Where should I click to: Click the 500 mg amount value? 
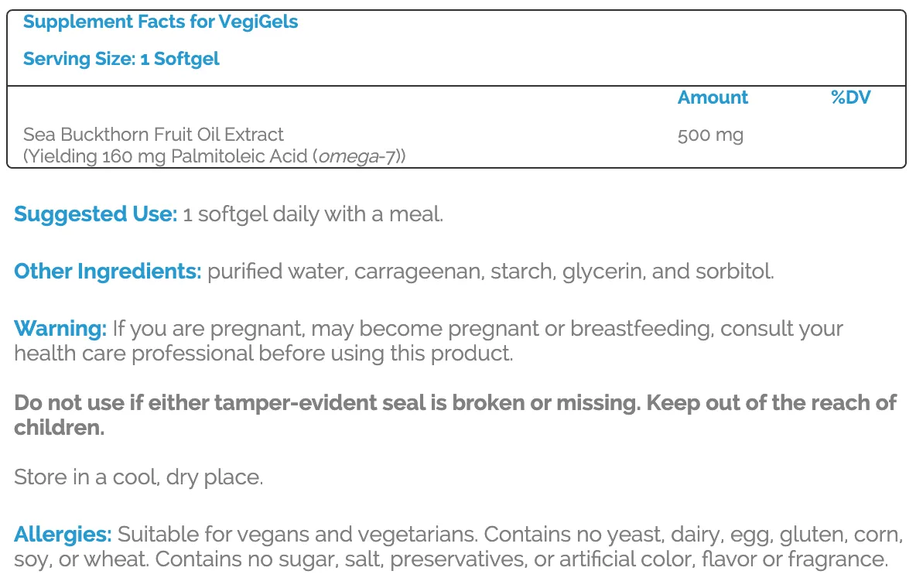pyautogui.click(x=710, y=135)
